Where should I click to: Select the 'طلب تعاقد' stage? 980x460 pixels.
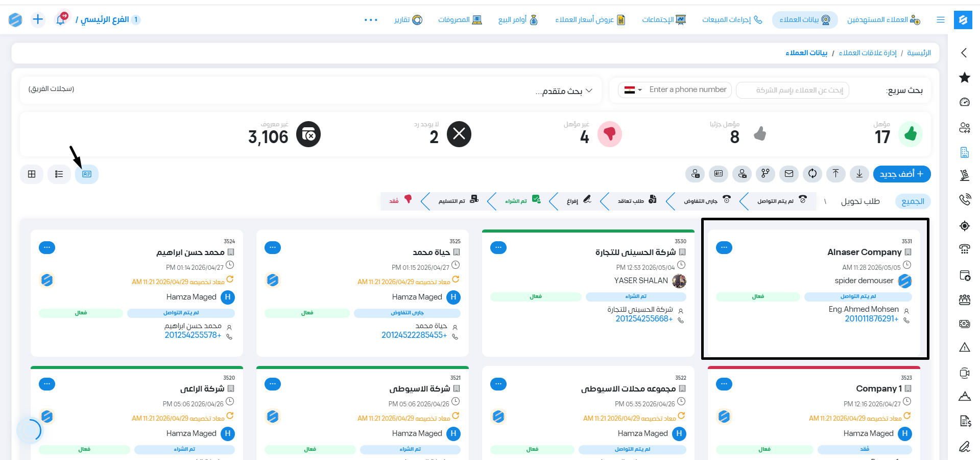(x=637, y=200)
